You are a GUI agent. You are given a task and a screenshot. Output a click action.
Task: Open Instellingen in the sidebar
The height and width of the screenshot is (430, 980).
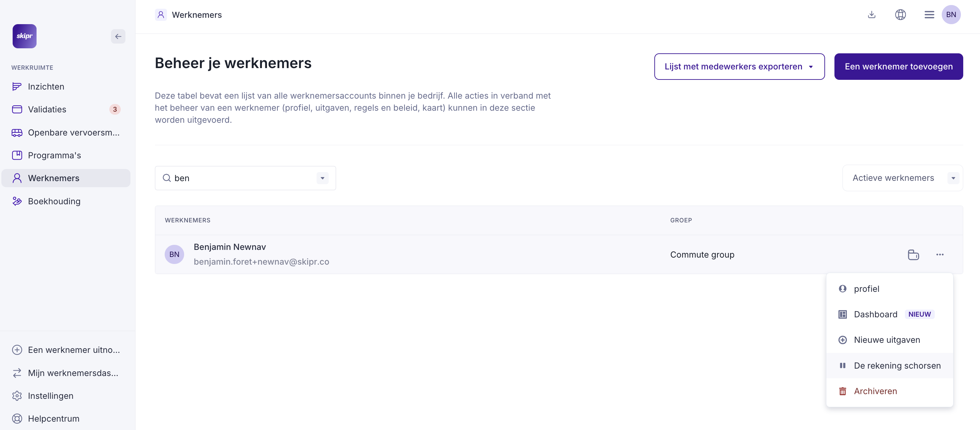click(51, 396)
